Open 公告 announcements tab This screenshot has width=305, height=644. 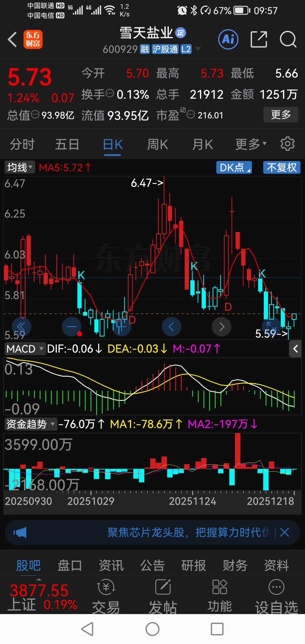click(152, 565)
